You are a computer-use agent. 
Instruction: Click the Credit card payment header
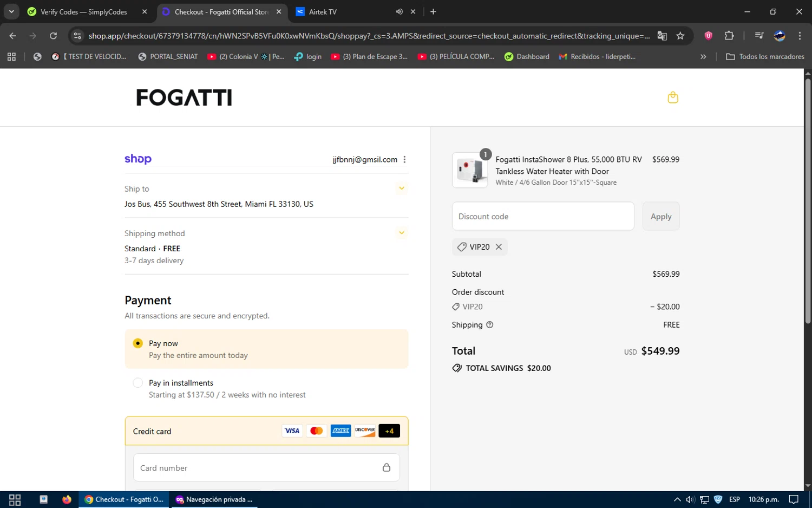266,431
